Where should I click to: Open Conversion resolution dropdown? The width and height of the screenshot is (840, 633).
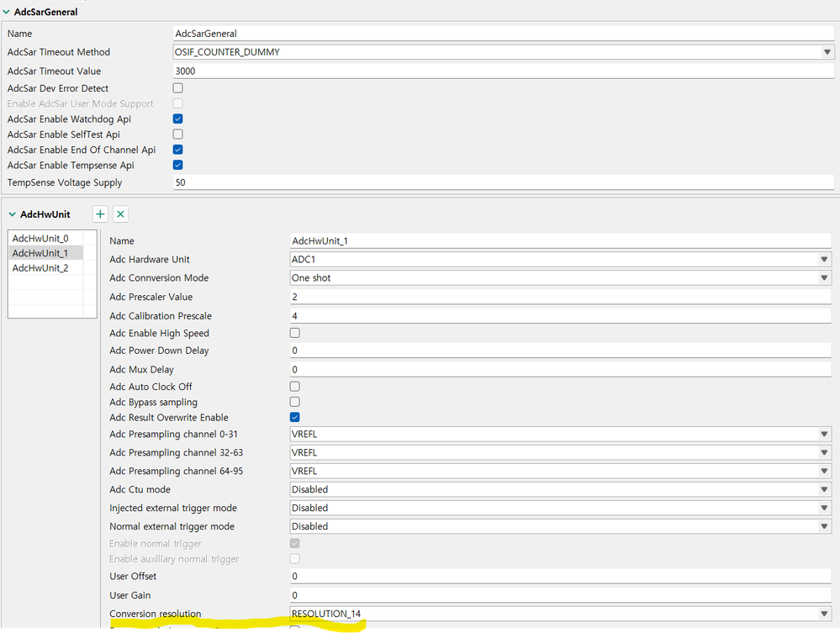(824, 614)
